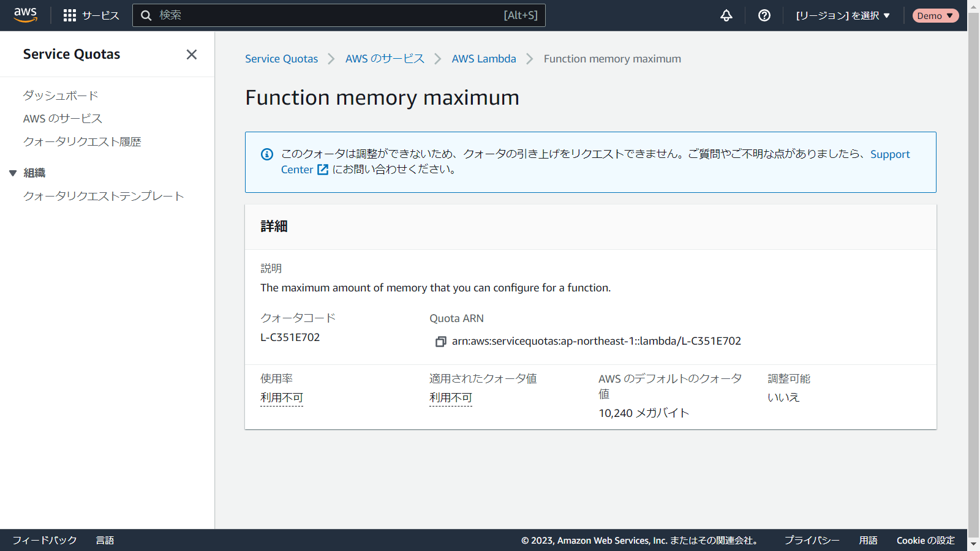Image resolution: width=980 pixels, height=551 pixels.
Task: Open クォータリクエスト履歴 in sidebar
Action: (82, 141)
